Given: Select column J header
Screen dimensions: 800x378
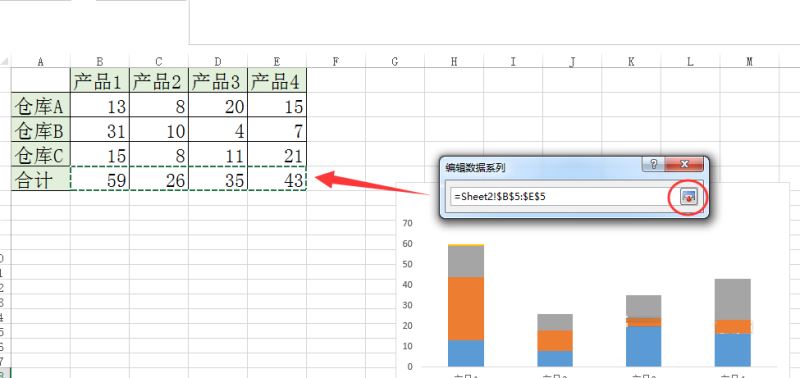Looking at the screenshot, I should point(572,62).
